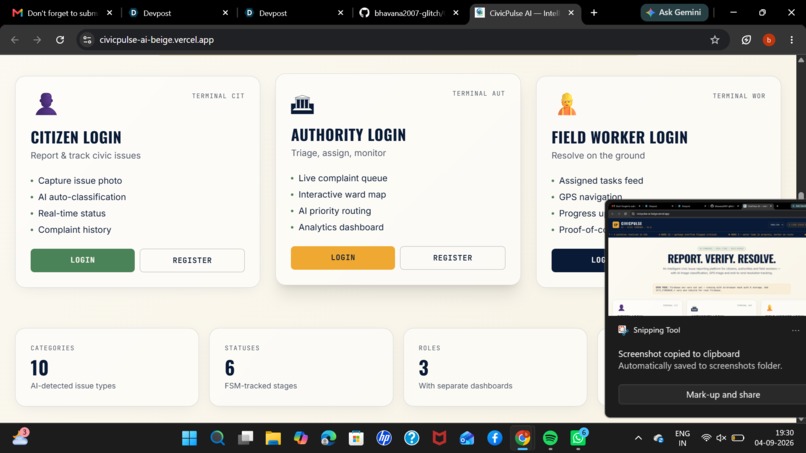Open network, volume and battery quick settings
806x453 pixels.
click(x=722, y=438)
